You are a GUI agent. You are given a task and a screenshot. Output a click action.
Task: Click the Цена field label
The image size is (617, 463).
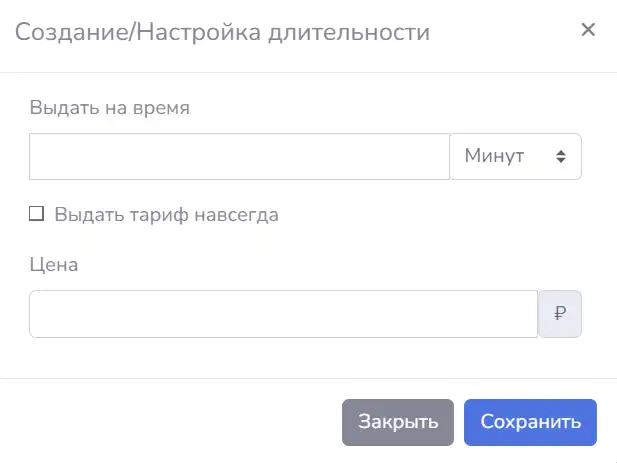[x=54, y=265]
